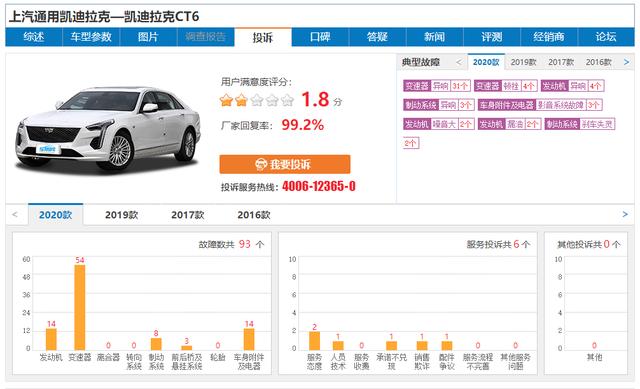This screenshot has height=389, width=640.
Task: Open the 发动机 噪音大 2个 fault tag
Action: [x=439, y=124]
